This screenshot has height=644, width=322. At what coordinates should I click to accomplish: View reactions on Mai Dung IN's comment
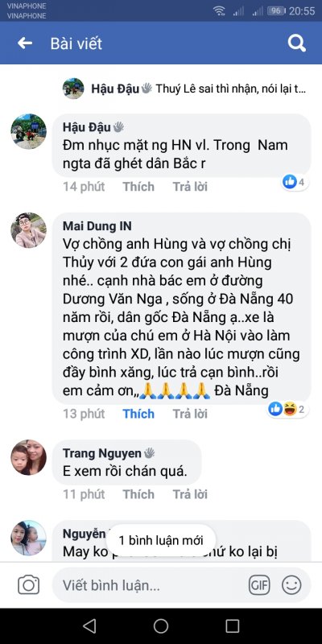coord(287,409)
